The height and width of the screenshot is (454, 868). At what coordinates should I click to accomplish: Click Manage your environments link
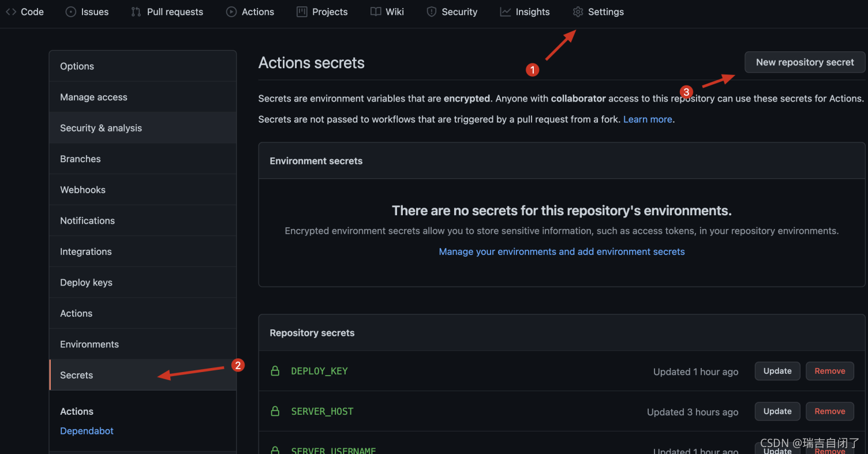point(562,252)
